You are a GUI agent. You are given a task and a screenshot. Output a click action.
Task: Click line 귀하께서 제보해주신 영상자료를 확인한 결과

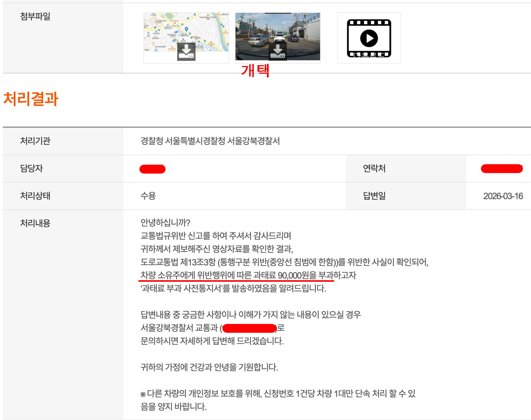(217, 249)
